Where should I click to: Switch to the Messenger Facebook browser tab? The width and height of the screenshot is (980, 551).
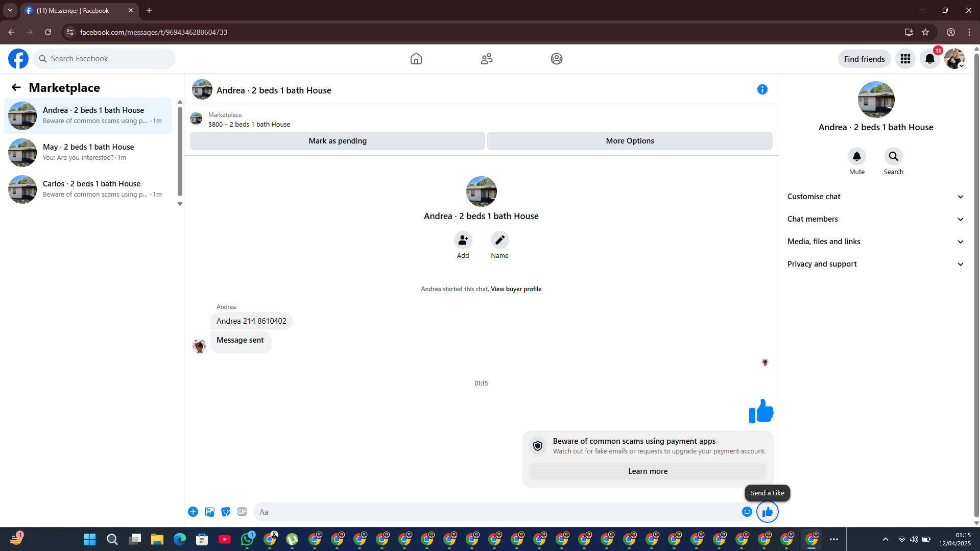[79, 10]
